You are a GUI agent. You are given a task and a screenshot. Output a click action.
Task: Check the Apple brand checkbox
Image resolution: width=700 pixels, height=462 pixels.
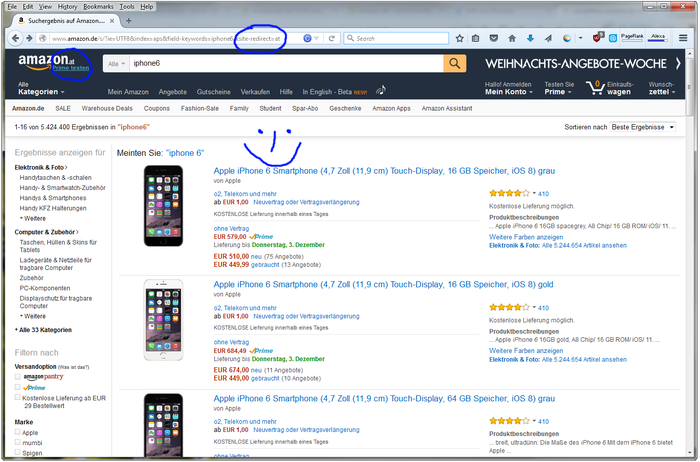[x=17, y=432]
